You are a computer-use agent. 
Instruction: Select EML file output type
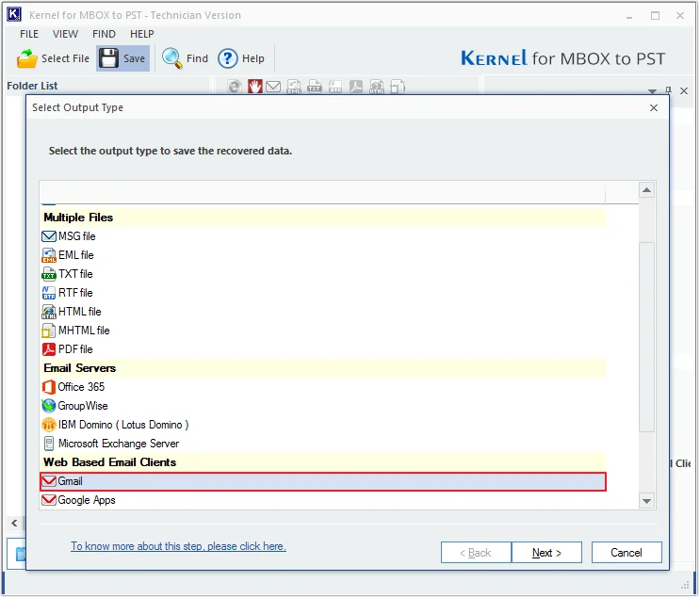coord(323,255)
